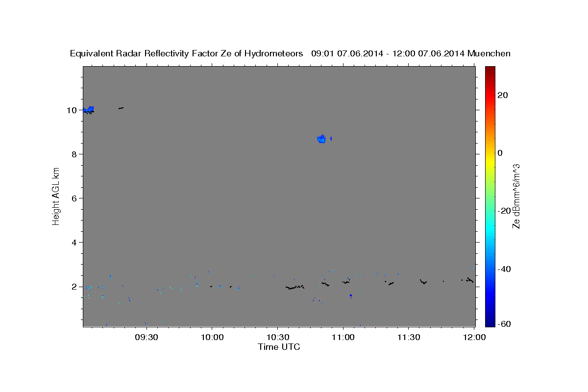Click the dark red top of the colorbar
The width and height of the screenshot is (588, 392).
490,70
